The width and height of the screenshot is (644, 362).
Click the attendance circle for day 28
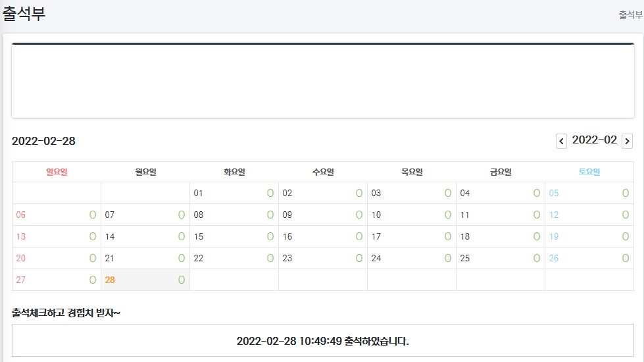click(182, 280)
